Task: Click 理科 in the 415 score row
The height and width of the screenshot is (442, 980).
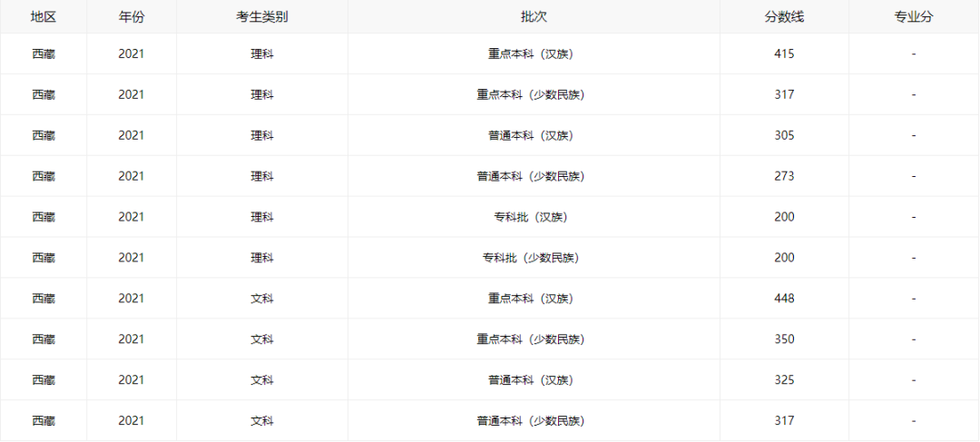Action: (261, 54)
